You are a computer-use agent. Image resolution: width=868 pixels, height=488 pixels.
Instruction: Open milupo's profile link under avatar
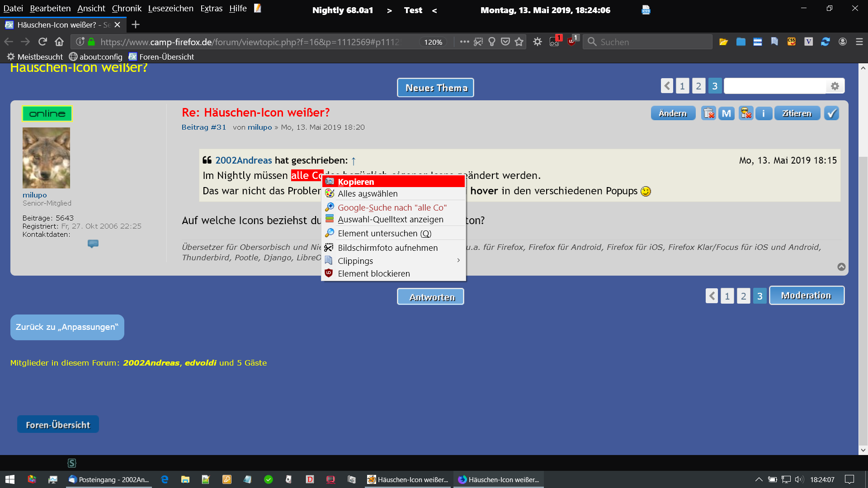pos(35,195)
